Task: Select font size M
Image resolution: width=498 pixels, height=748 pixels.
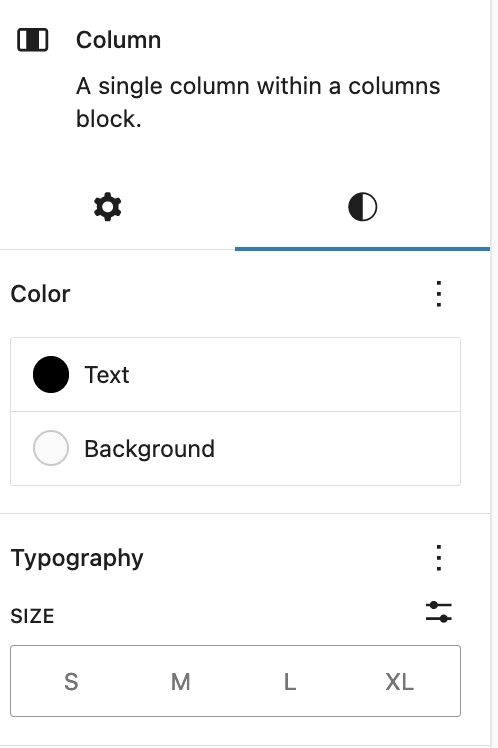Action: pos(181,681)
